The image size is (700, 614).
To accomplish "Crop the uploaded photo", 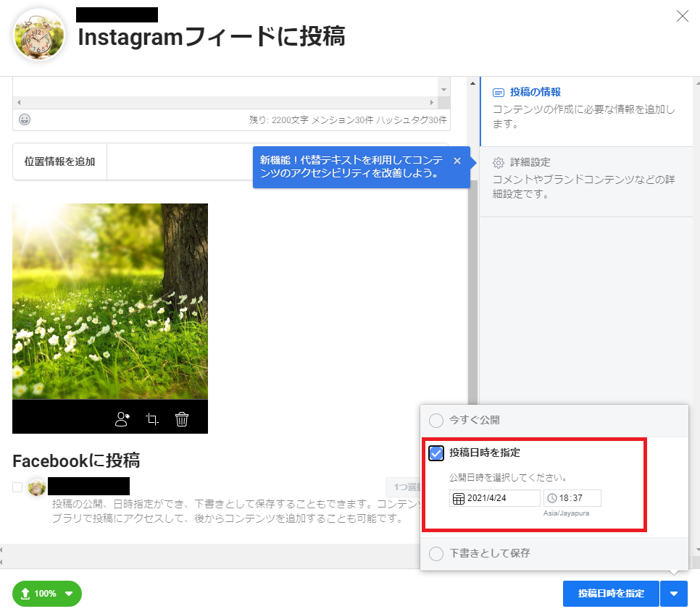I will 152,419.
